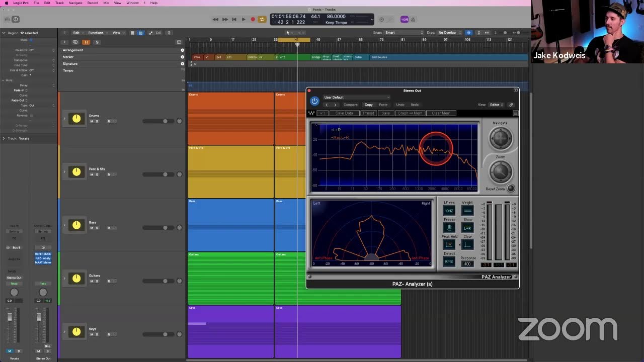Viewport: 644px width, 362px height.
Task: Click Waves toolbar undo arrow button
Action: point(323,113)
